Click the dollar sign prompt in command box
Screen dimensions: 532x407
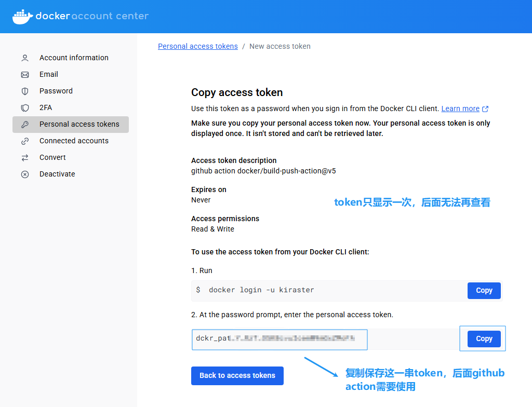[x=198, y=290]
